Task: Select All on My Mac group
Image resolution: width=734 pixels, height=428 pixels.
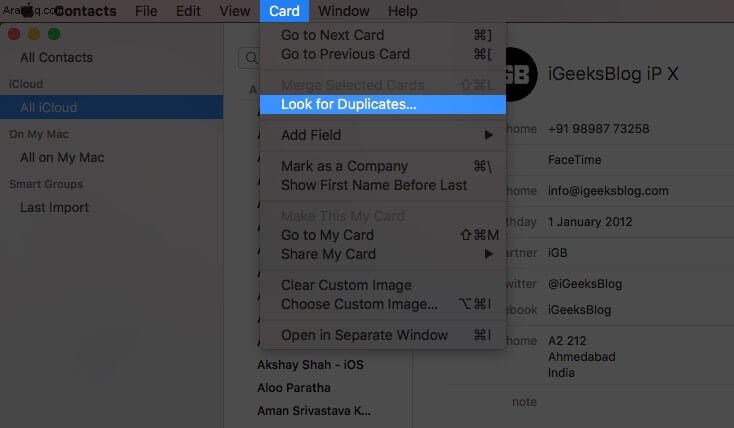Action: (62, 158)
